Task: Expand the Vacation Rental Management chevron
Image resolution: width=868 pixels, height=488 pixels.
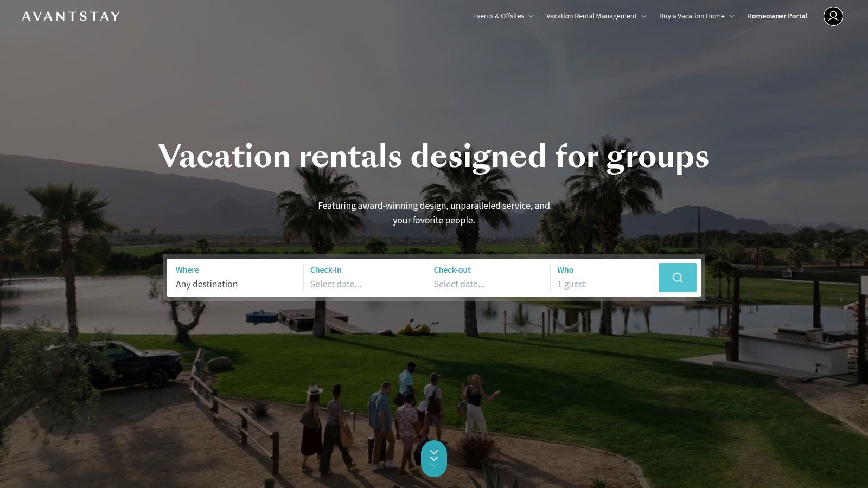Action: [644, 16]
